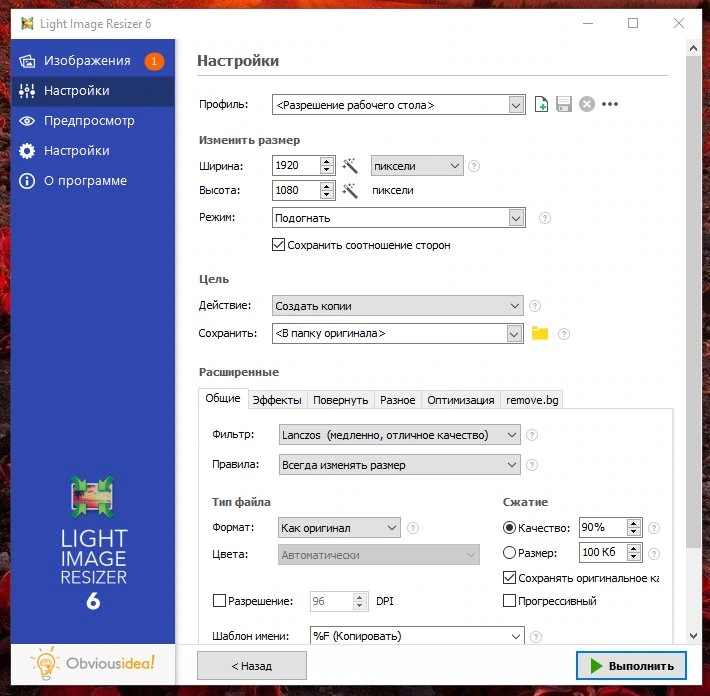Click the Высота input field
The height and width of the screenshot is (696, 710).
coord(296,190)
